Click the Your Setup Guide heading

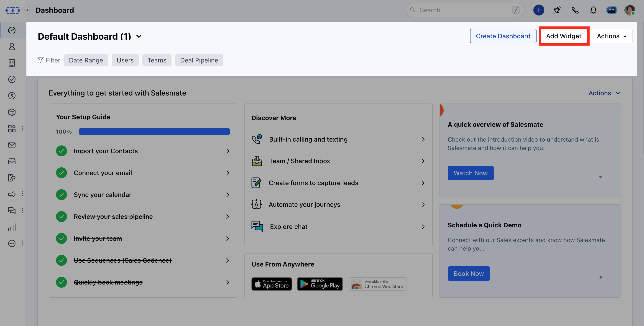[x=83, y=117]
